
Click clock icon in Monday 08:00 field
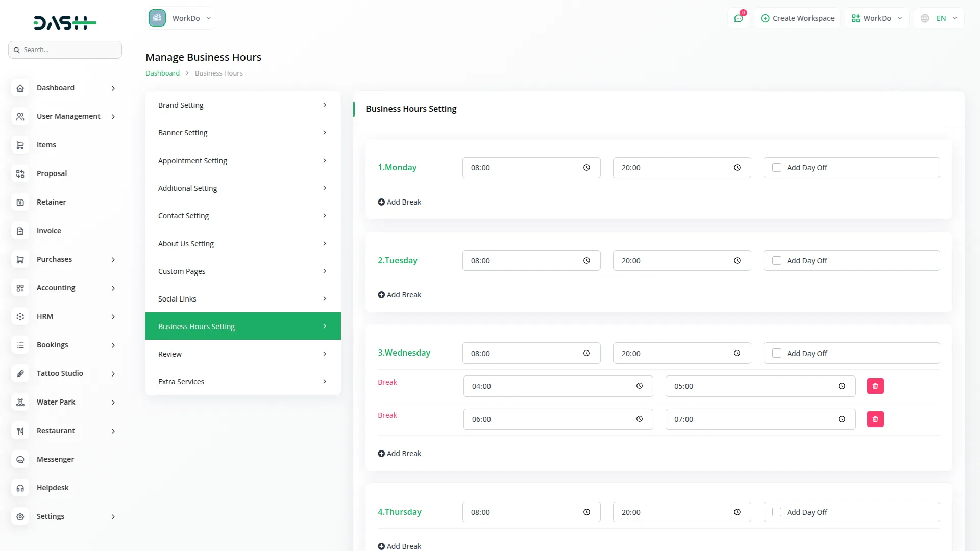pyautogui.click(x=586, y=168)
